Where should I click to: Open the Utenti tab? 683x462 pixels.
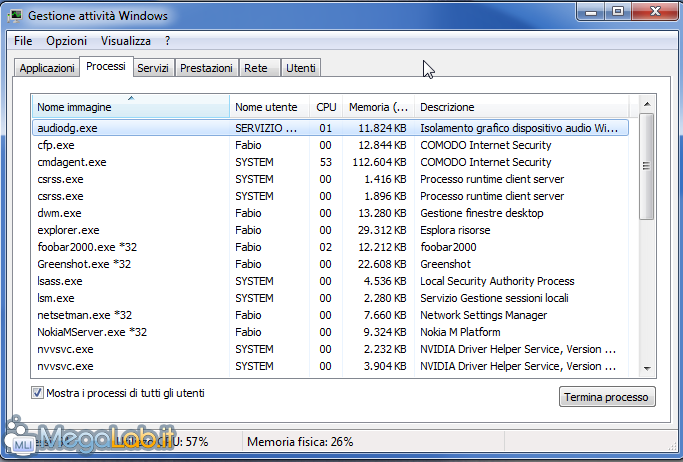coord(301,68)
